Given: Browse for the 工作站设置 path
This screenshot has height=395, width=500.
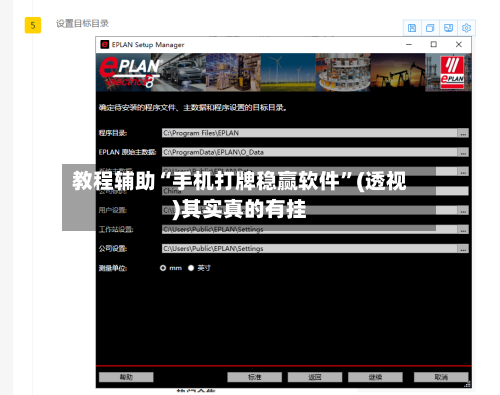Looking at the screenshot, I should [x=463, y=229].
